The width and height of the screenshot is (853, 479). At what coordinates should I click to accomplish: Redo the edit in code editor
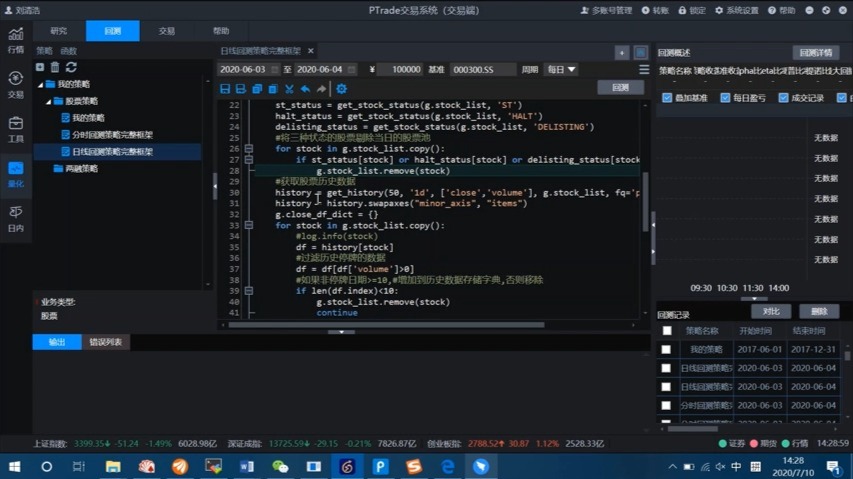[321, 89]
